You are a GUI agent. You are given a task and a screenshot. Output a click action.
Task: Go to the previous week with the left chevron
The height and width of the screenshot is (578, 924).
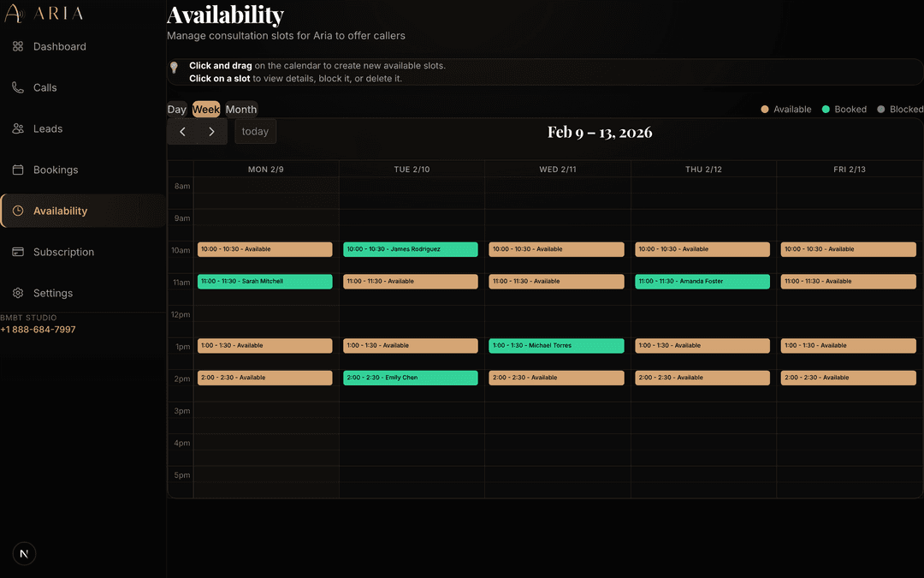(x=182, y=132)
